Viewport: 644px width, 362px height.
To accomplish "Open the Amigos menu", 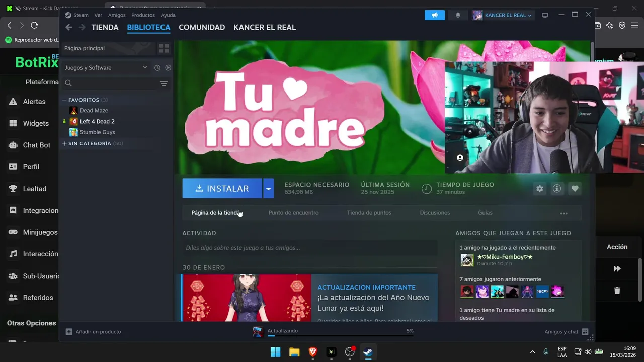I will click(x=117, y=15).
